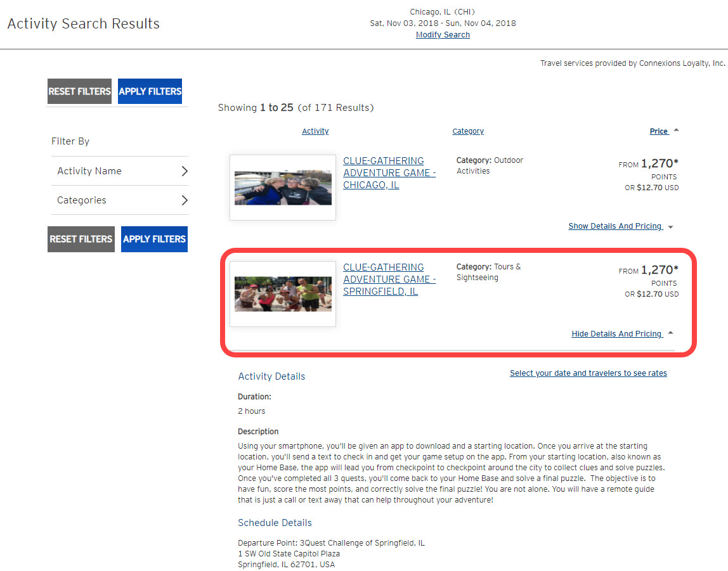728x571 pixels.
Task: Click the Price sort arrow icon
Action: (677, 131)
